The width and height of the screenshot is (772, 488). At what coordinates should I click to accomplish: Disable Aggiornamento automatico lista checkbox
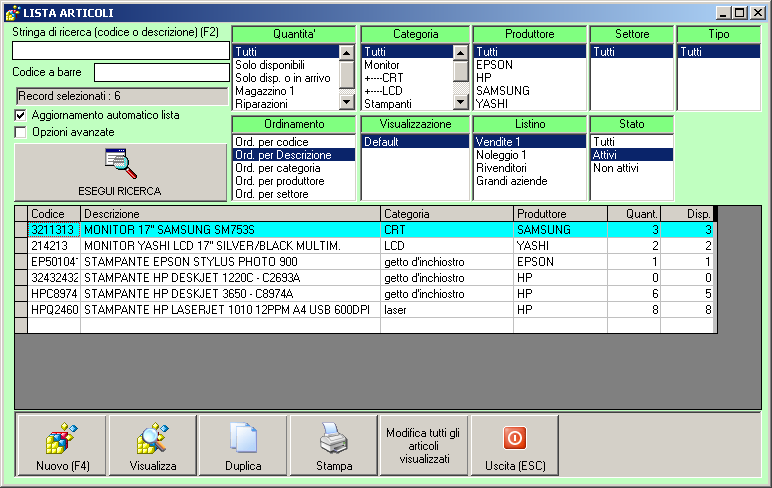point(21,115)
